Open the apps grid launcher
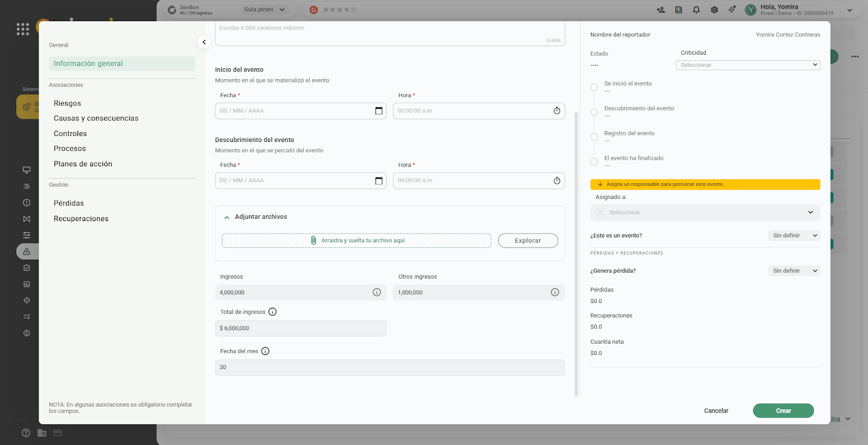The width and height of the screenshot is (868, 445). [x=23, y=29]
